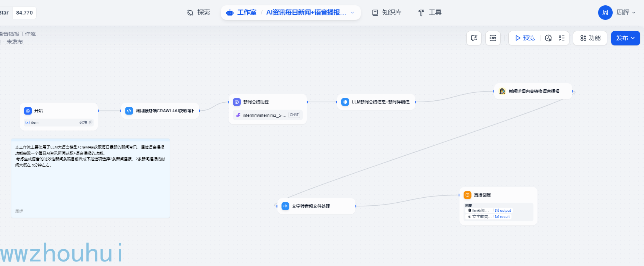
Task: Click the 新闻详细内容转换语音播报 node title
Action: click(x=534, y=91)
